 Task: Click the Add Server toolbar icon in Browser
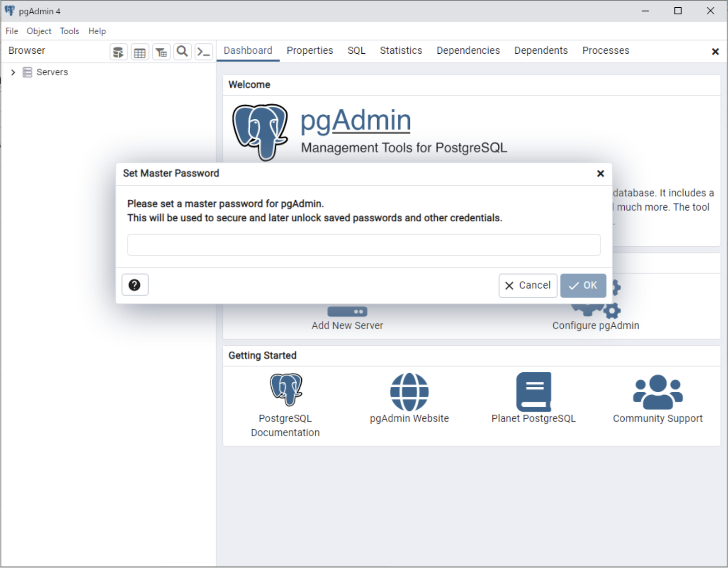119,52
